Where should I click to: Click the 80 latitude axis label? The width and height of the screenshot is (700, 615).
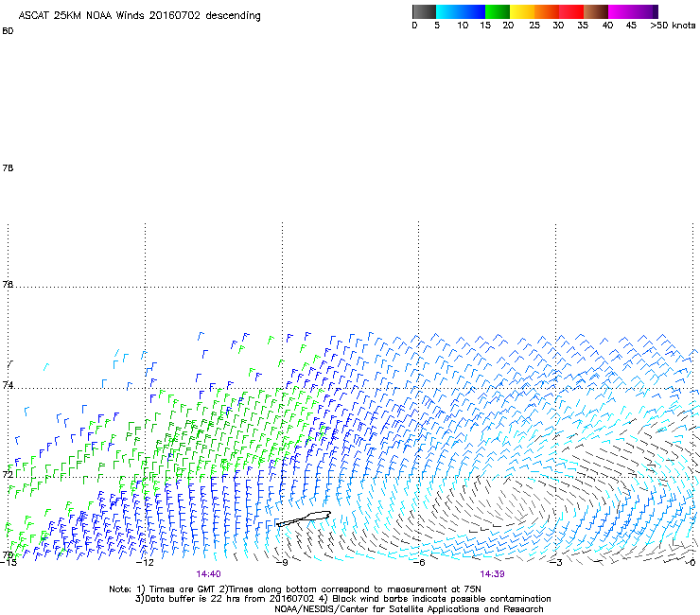click(8, 31)
